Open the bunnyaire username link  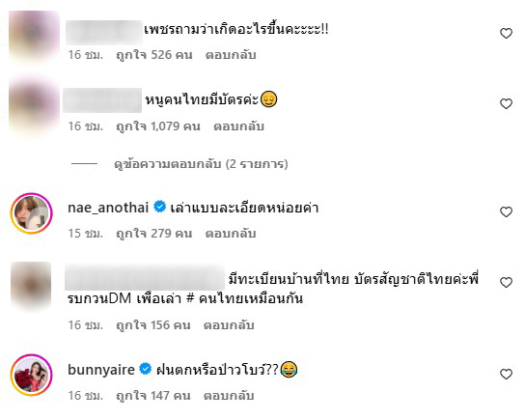tap(101, 370)
